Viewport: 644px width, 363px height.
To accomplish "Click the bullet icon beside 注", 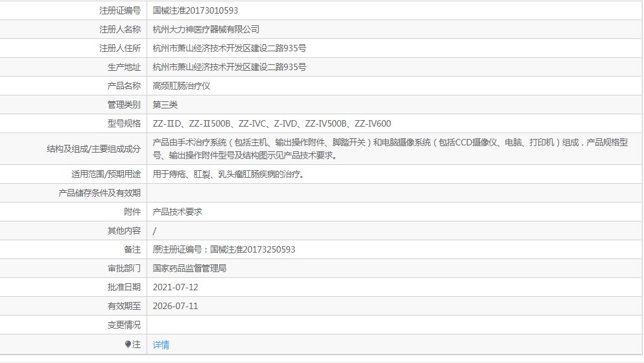I will 128,344.
